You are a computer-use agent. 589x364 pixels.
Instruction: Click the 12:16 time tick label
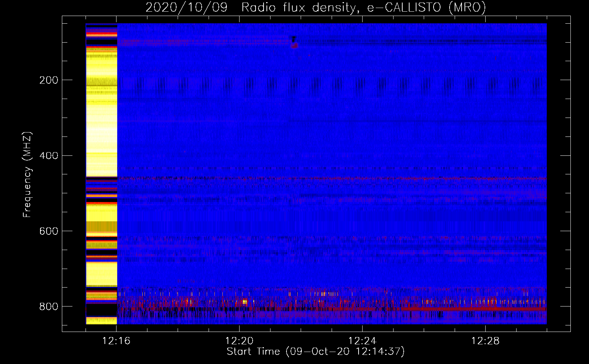pos(116,341)
